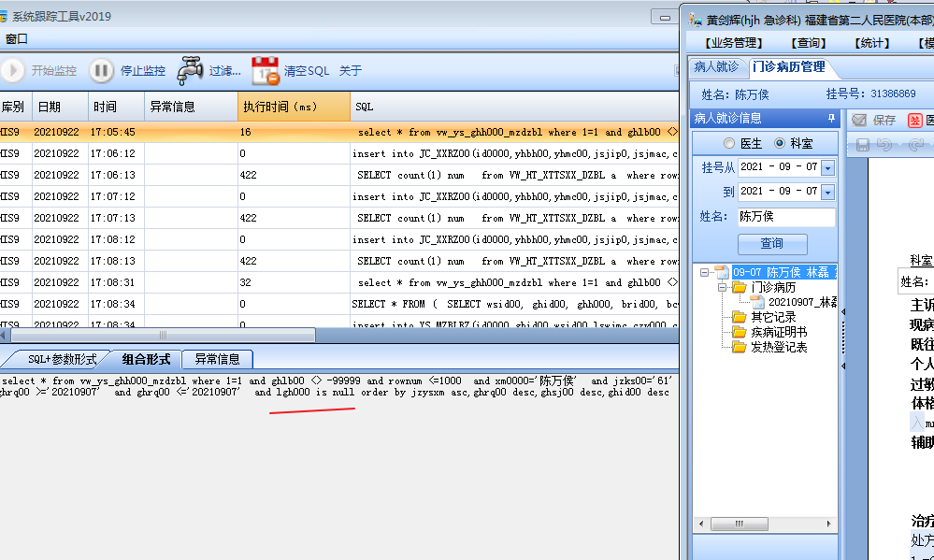The width and height of the screenshot is (934, 560).
Task: Open the 【查询】 menu
Action: [809, 43]
